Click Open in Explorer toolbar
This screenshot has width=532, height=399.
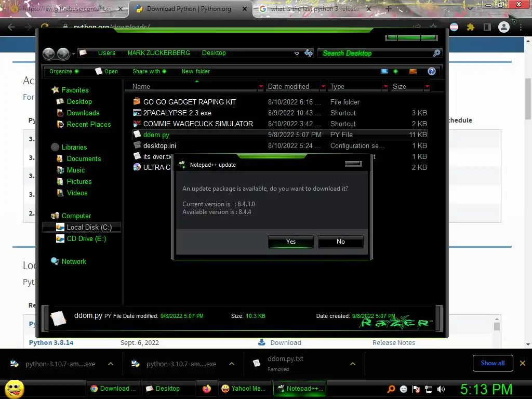pos(107,71)
